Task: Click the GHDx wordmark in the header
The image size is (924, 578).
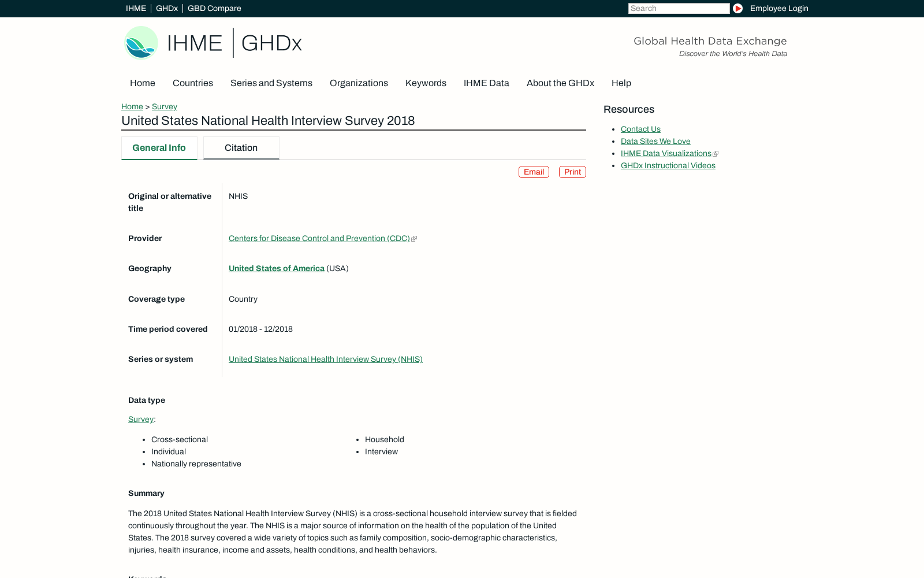Action: pyautogui.click(x=271, y=43)
